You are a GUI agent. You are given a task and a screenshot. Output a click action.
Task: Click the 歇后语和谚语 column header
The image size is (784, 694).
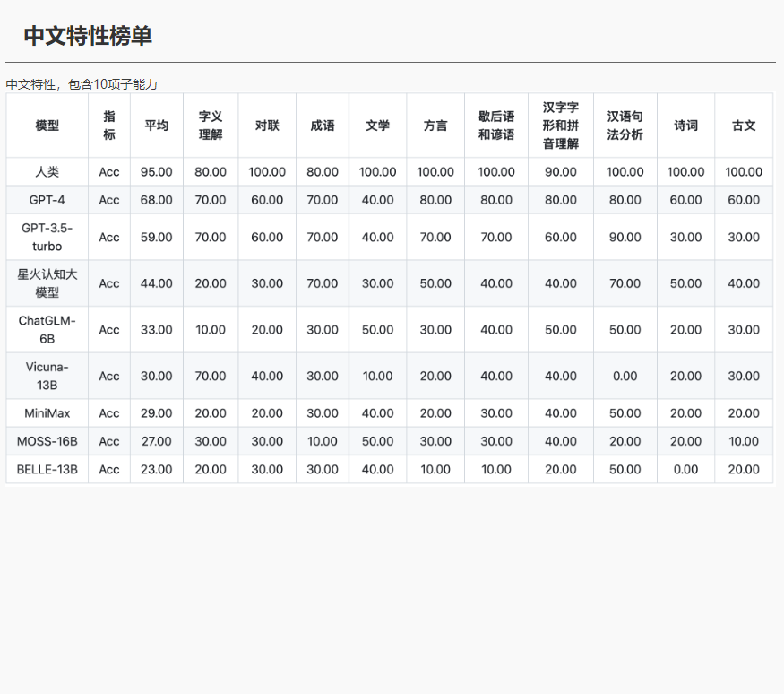tap(496, 126)
